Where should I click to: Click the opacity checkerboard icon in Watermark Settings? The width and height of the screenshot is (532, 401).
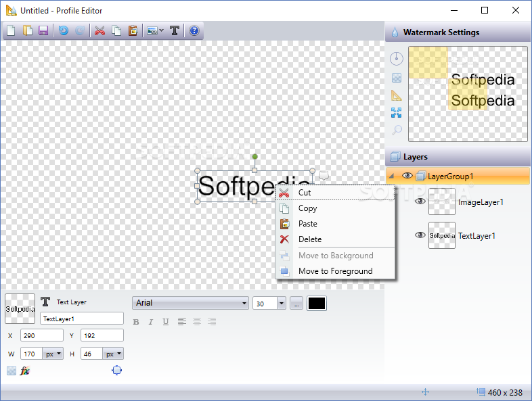click(396, 78)
